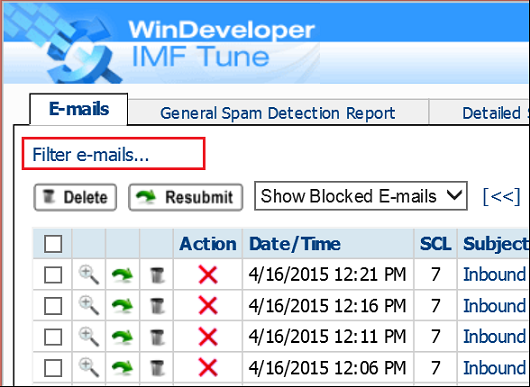Viewport: 530px width, 387px height.
Task: Sort by the SCL column header
Action: [435, 244]
